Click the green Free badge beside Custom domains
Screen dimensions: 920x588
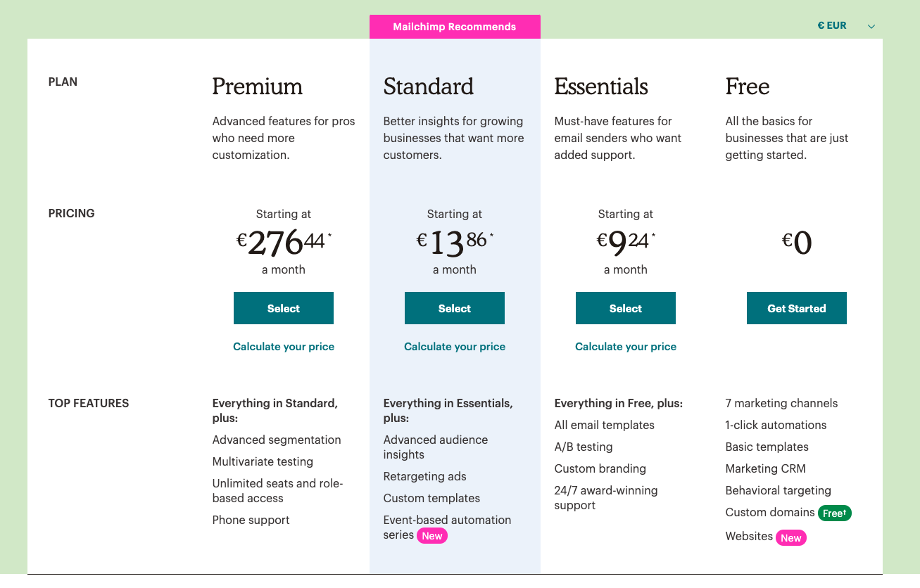[835, 513]
